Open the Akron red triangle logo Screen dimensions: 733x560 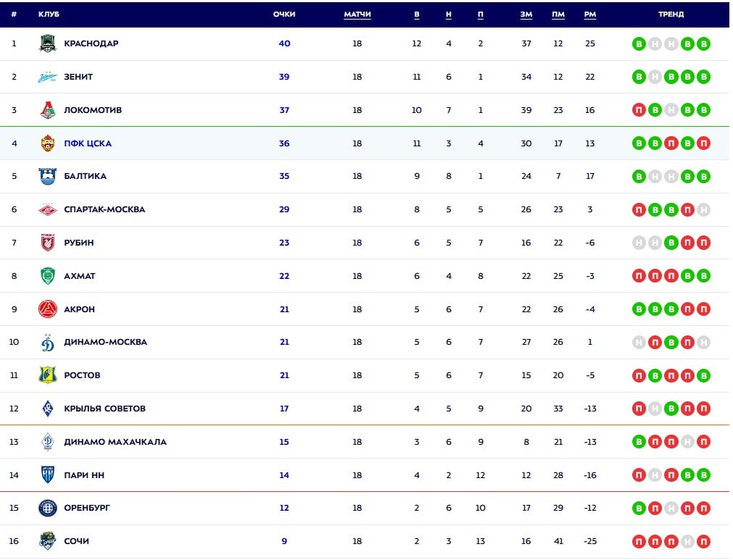pyautogui.click(x=47, y=309)
